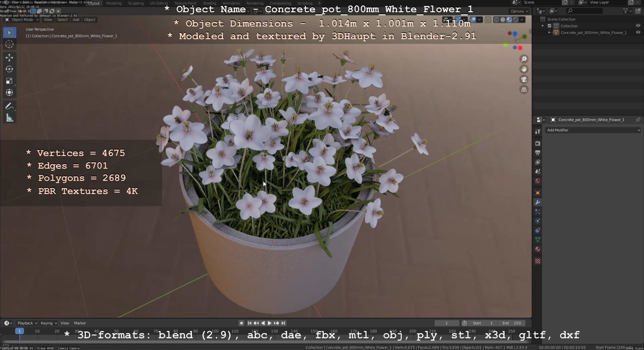Select the Move tool in toolbar
The width and height of the screenshot is (644, 350).
[x=9, y=57]
